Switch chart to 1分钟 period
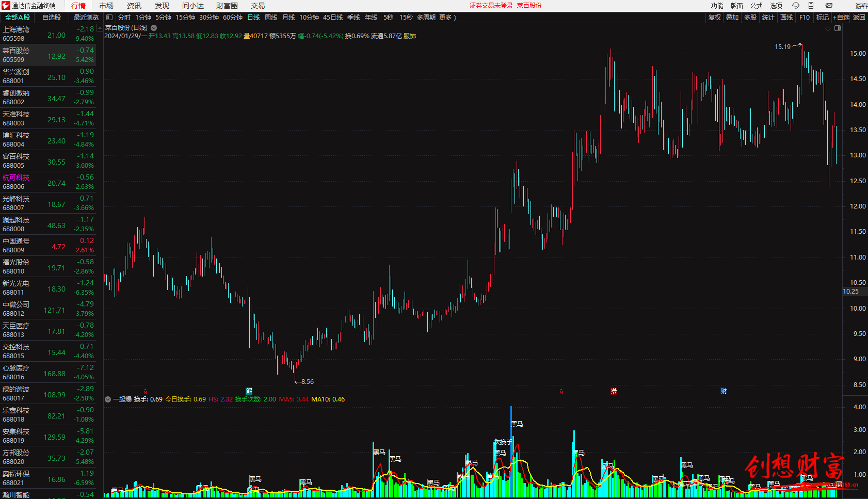Image resolution: width=868 pixels, height=499 pixels. coord(143,18)
